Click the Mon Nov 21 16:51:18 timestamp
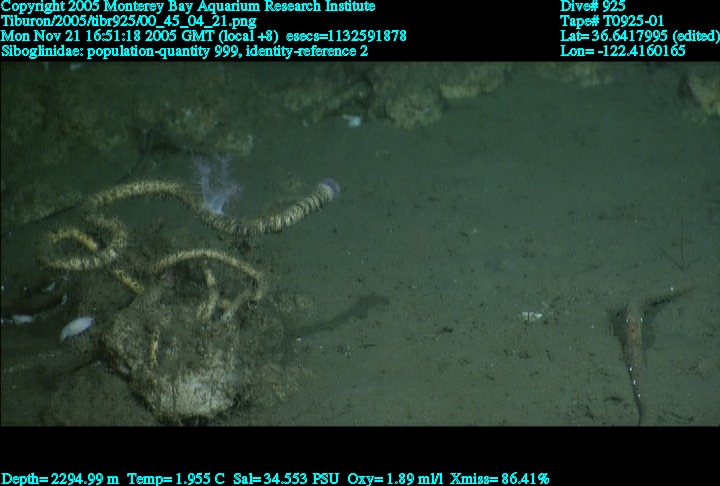This screenshot has height=486, width=720. [140, 36]
